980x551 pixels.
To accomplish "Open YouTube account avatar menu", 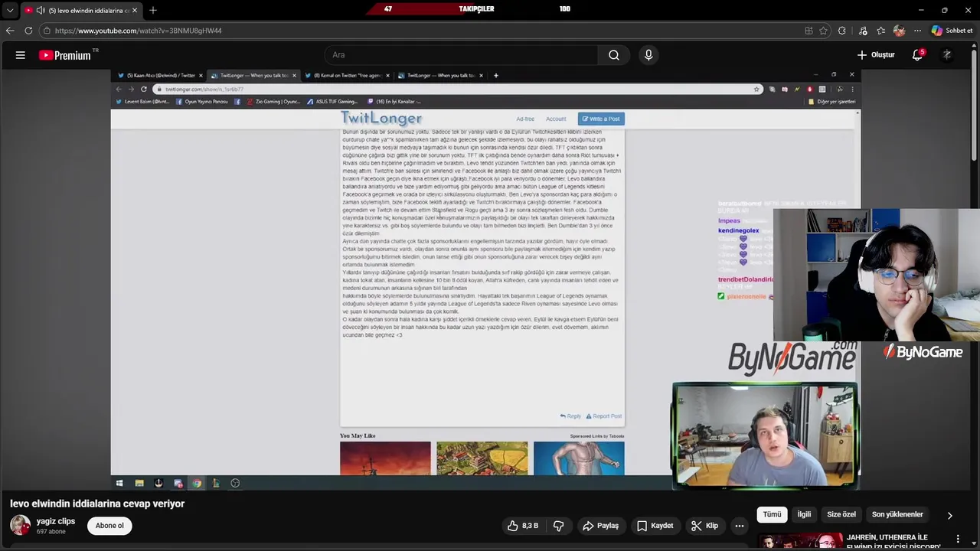I will (947, 55).
